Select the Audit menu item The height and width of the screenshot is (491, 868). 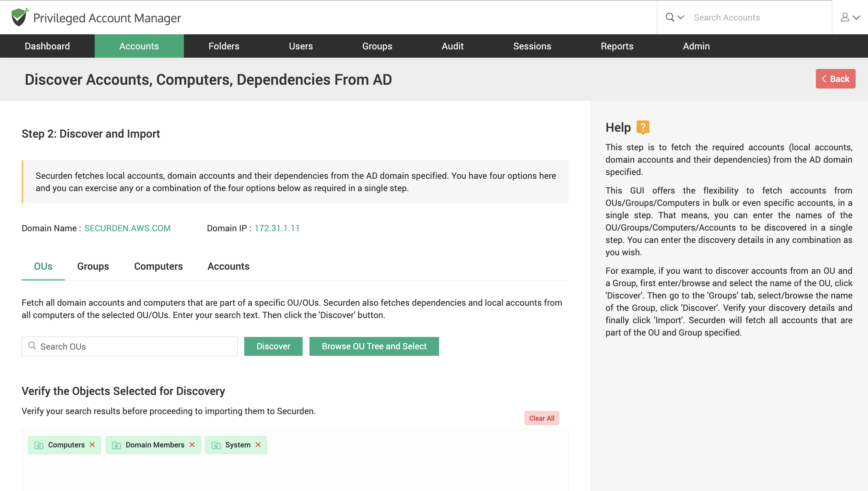[x=452, y=46]
